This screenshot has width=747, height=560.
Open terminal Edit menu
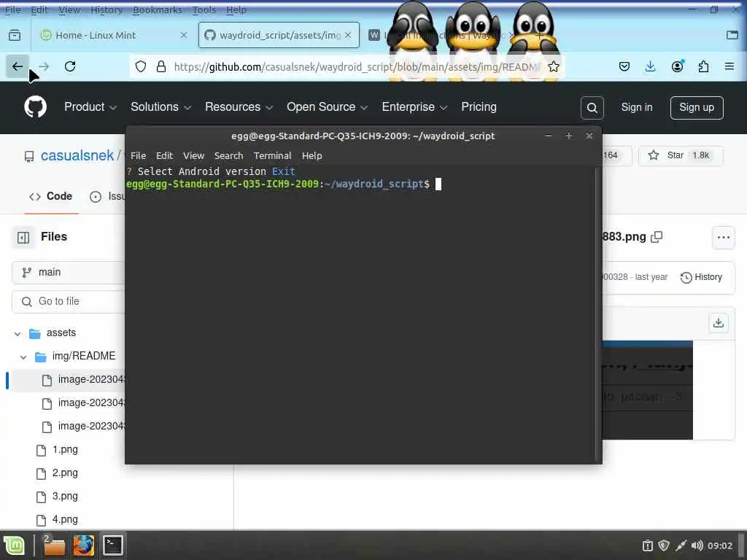(164, 156)
